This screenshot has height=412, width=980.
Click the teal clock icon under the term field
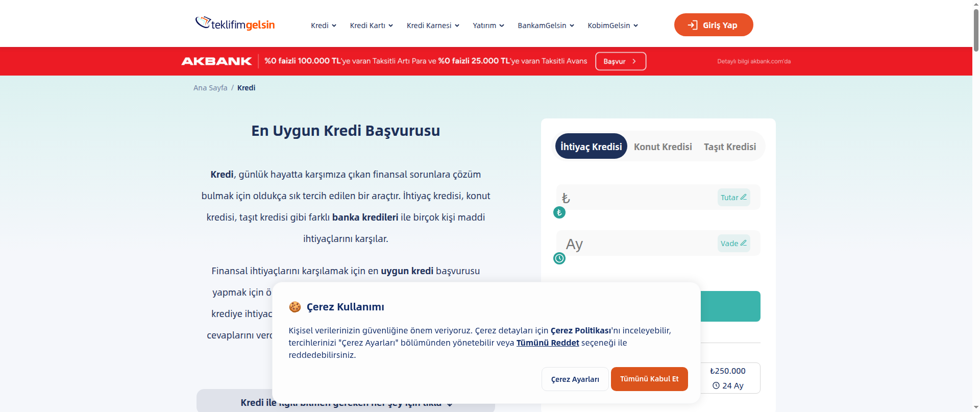click(559, 258)
